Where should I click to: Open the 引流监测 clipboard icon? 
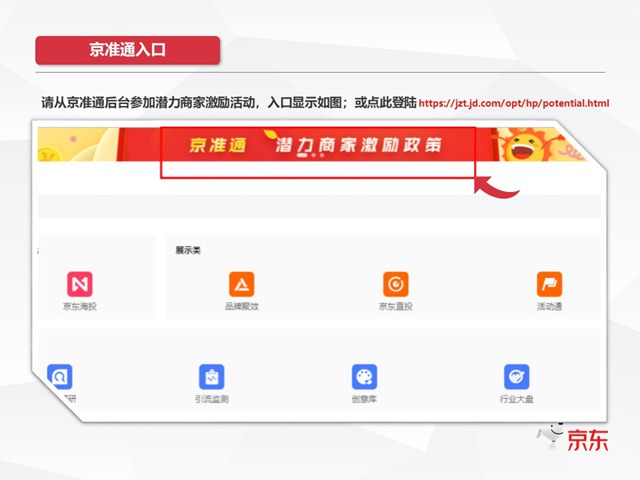click(x=211, y=377)
